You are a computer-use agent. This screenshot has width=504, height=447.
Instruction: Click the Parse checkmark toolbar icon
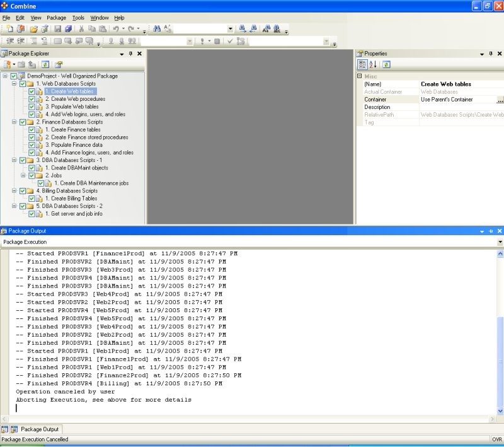(230, 41)
